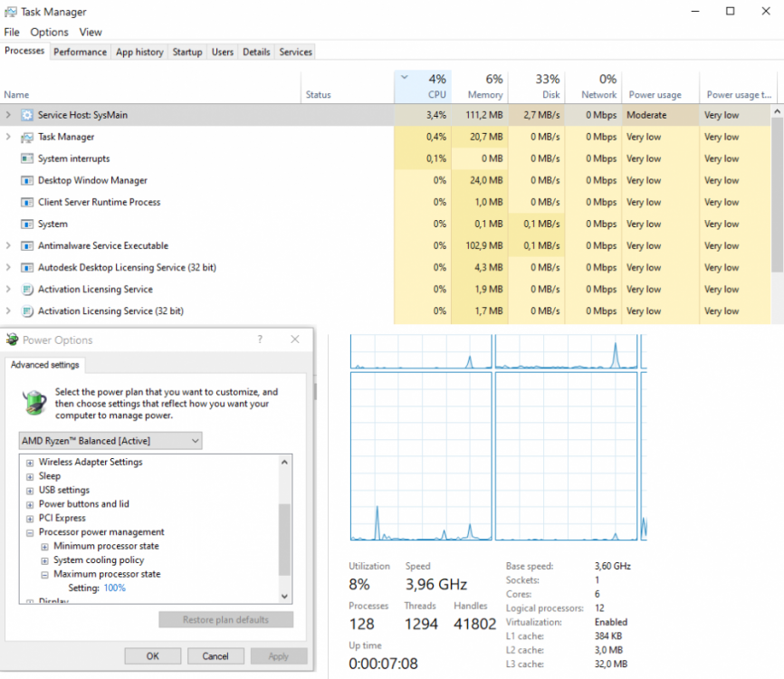Expand Minimum processor state node

[45, 547]
